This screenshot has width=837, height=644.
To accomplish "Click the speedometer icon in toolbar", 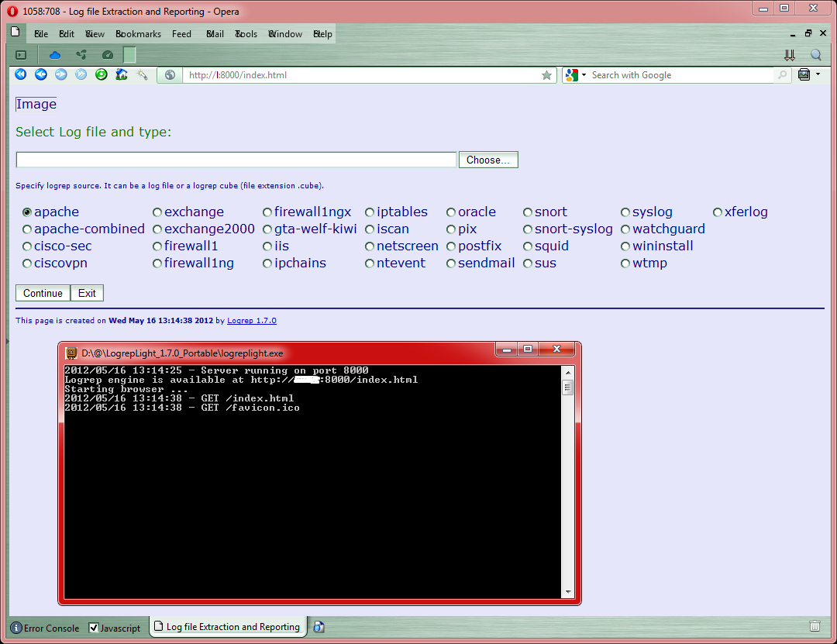I will point(108,55).
